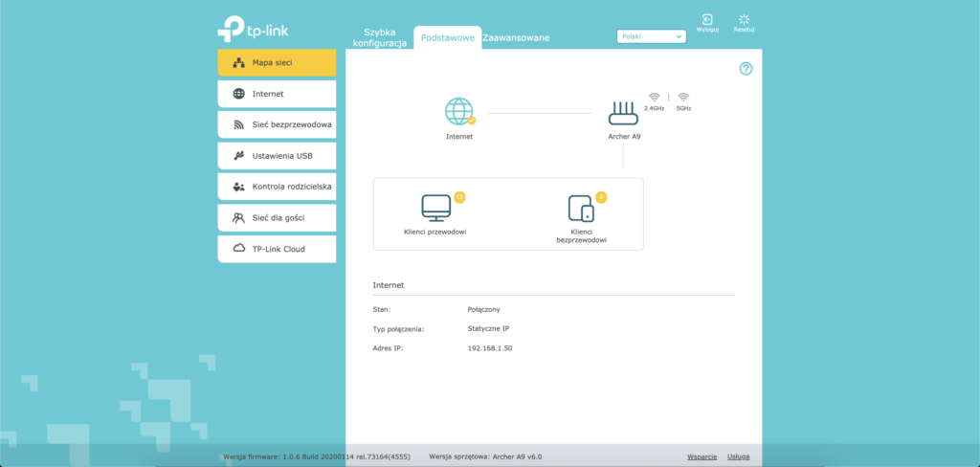
Task: Open Sieć dla gości settings
Action: pyautogui.click(x=277, y=217)
